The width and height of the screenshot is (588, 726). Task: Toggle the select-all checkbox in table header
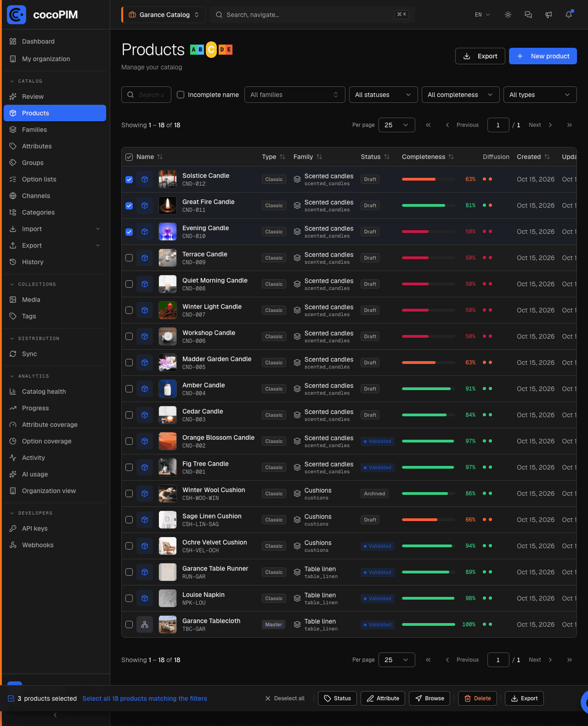point(129,157)
